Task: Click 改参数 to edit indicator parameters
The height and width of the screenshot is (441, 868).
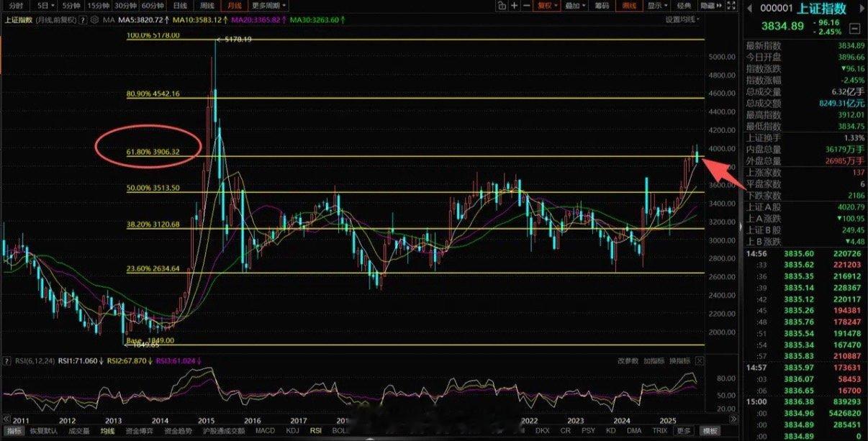Action: pyautogui.click(x=628, y=360)
